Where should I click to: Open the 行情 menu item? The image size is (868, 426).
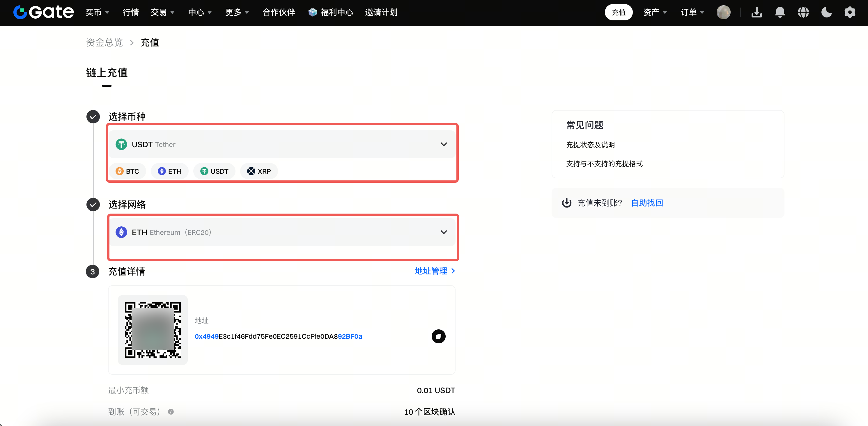[131, 13]
